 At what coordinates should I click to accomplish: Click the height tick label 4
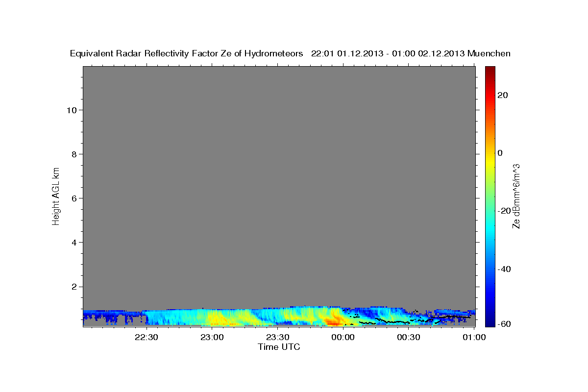73,243
